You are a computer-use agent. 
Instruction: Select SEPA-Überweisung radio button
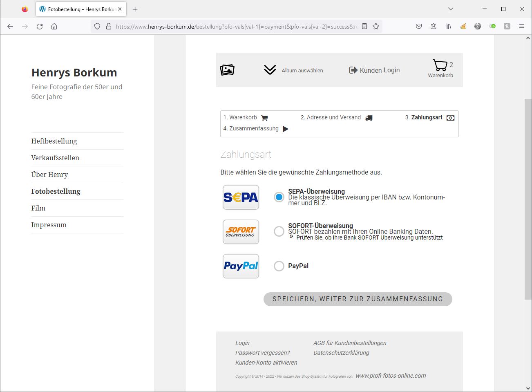pyautogui.click(x=279, y=197)
